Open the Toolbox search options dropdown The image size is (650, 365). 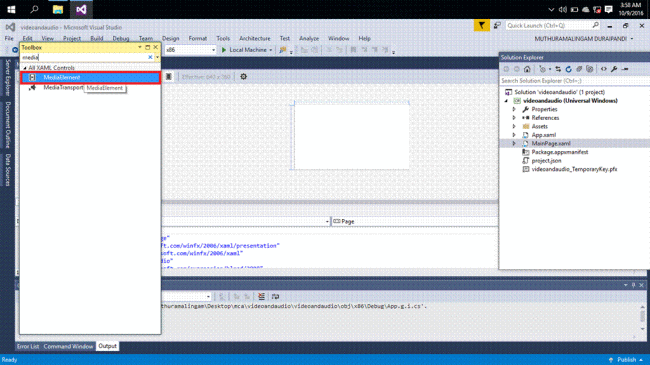coord(157,57)
